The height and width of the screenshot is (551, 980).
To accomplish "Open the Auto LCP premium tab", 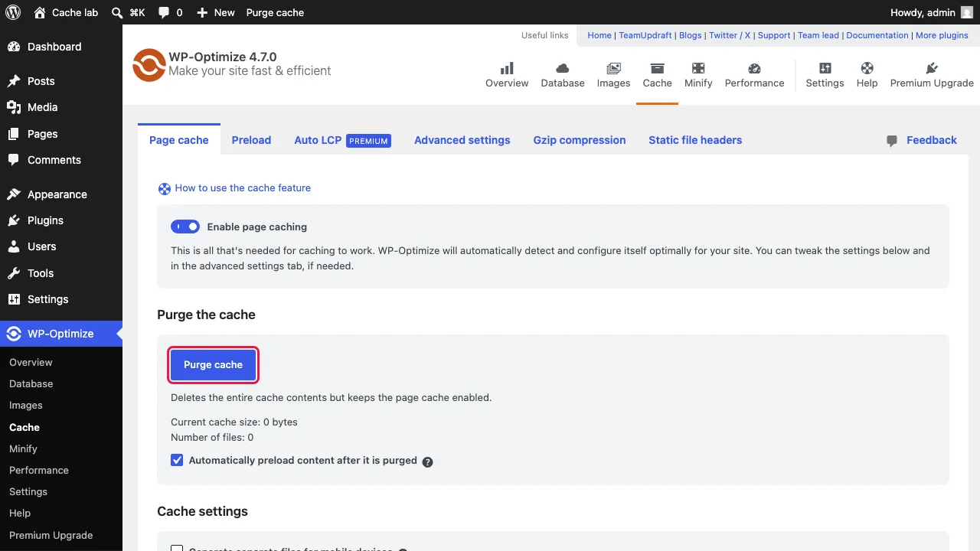I will pyautogui.click(x=342, y=140).
